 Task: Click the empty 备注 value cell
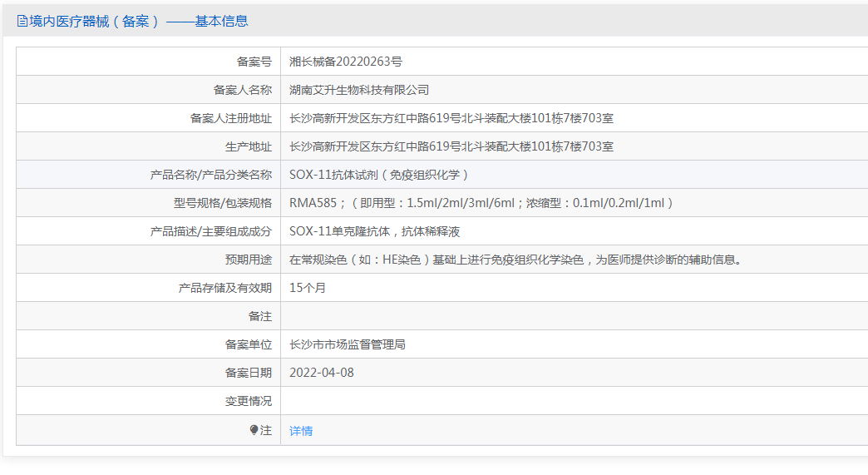[574, 316]
